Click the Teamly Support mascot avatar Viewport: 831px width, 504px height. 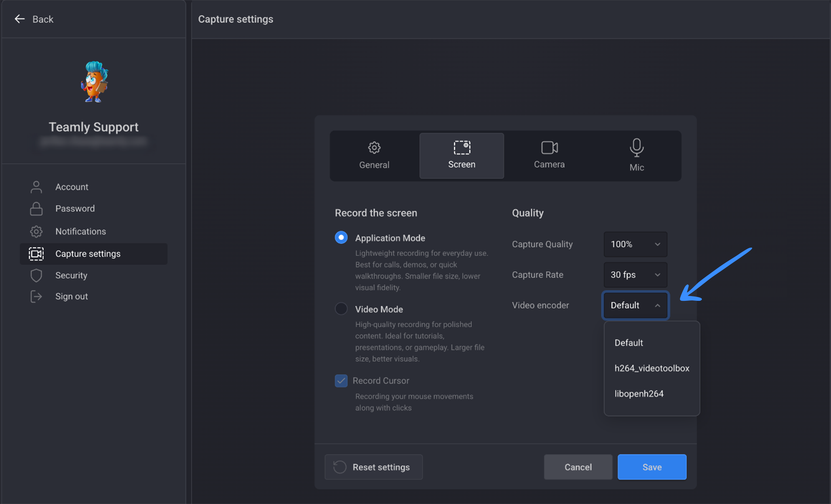point(94,82)
